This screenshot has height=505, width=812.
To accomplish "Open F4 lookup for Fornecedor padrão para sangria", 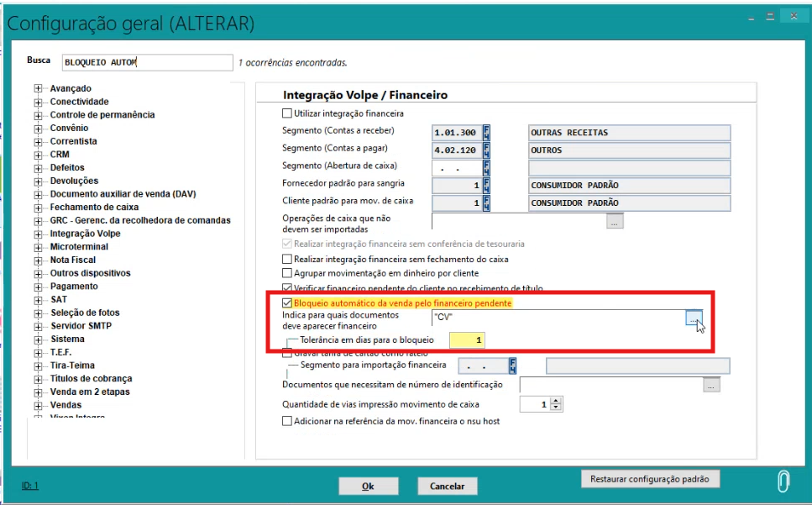I will 486,186.
